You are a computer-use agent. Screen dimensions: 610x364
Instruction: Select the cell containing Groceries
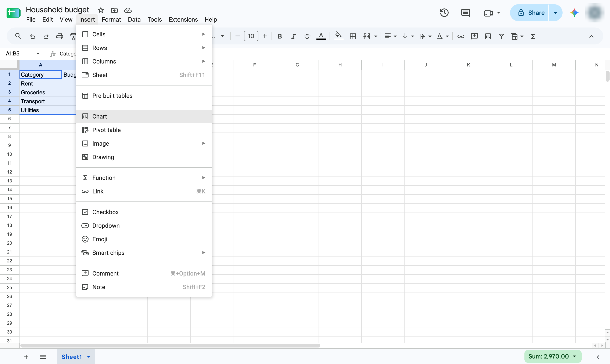pos(41,92)
